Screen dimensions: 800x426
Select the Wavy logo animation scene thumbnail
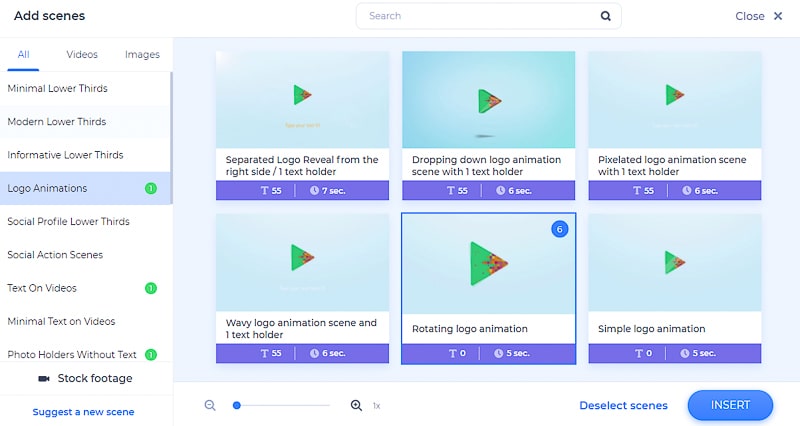pyautogui.click(x=302, y=262)
